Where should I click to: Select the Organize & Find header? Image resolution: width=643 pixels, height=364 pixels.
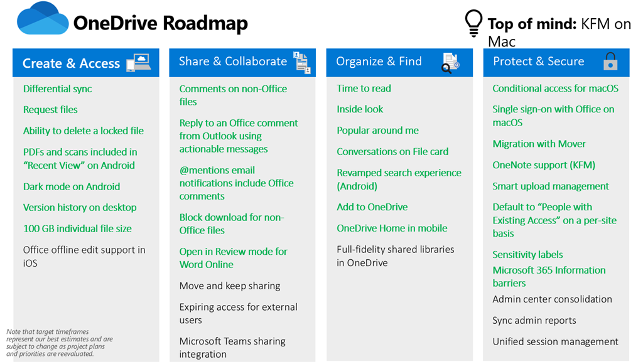click(379, 62)
